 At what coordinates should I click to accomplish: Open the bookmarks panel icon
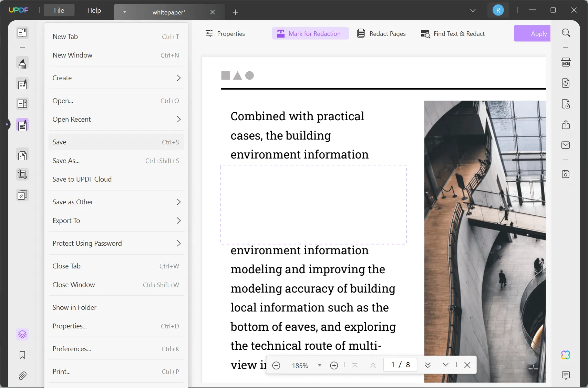[22, 355]
